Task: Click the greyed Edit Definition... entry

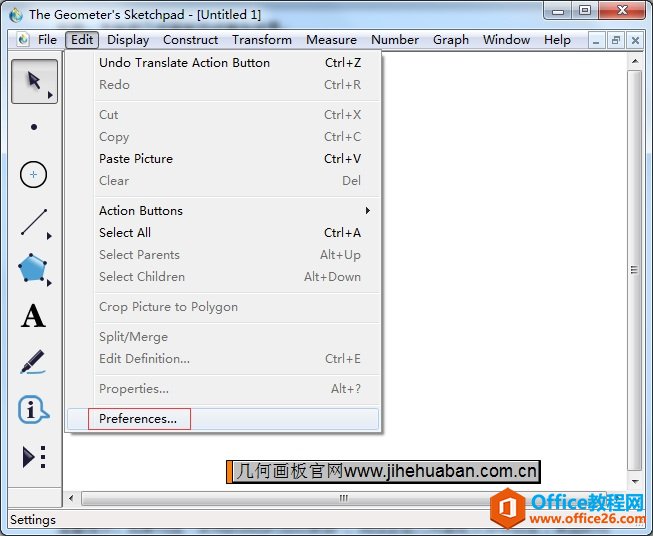Action: pyautogui.click(x=223, y=359)
